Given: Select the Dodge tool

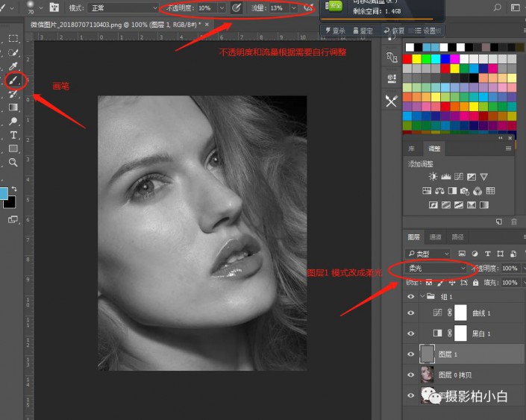Looking at the screenshot, I should pos(13,121).
